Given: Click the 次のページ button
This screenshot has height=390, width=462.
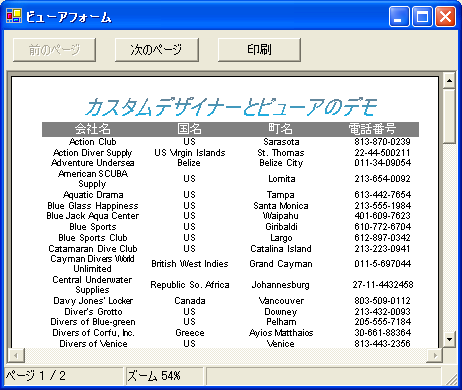Looking at the screenshot, I should tap(157, 50).
